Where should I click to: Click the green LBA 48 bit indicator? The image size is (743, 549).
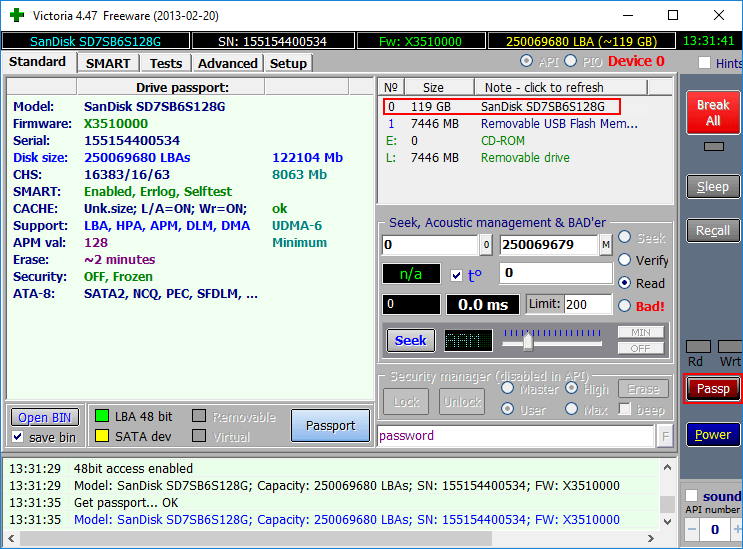coord(102,416)
